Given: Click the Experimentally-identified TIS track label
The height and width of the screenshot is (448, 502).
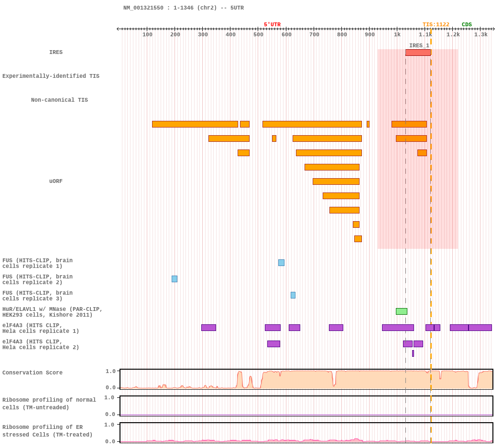Looking at the screenshot, I should pos(51,76).
